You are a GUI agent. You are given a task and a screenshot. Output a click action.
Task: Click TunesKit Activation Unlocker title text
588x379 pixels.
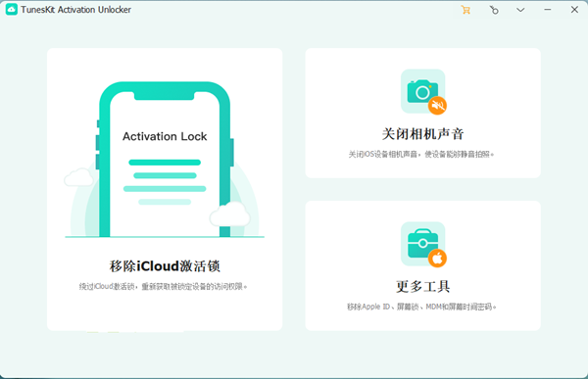(76, 10)
